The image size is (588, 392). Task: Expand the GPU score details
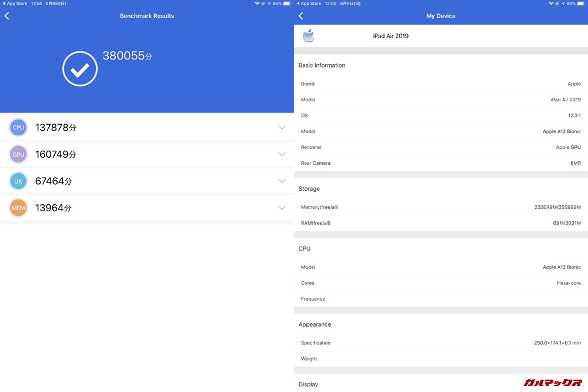click(x=282, y=154)
